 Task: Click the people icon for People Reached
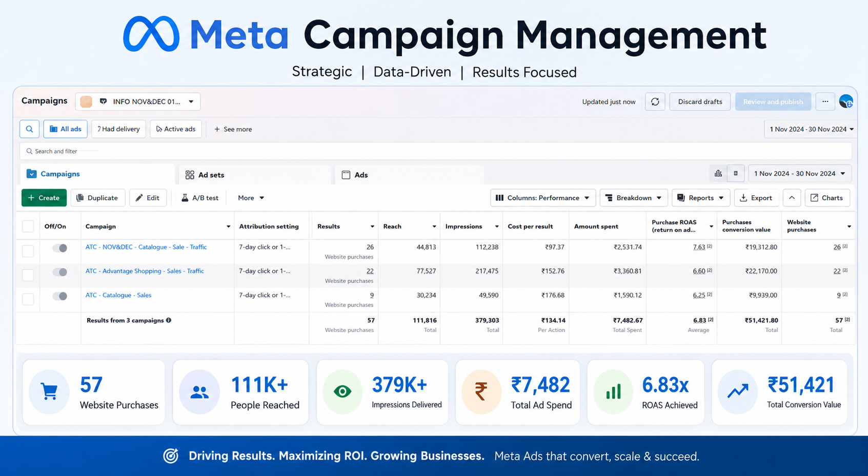(199, 392)
